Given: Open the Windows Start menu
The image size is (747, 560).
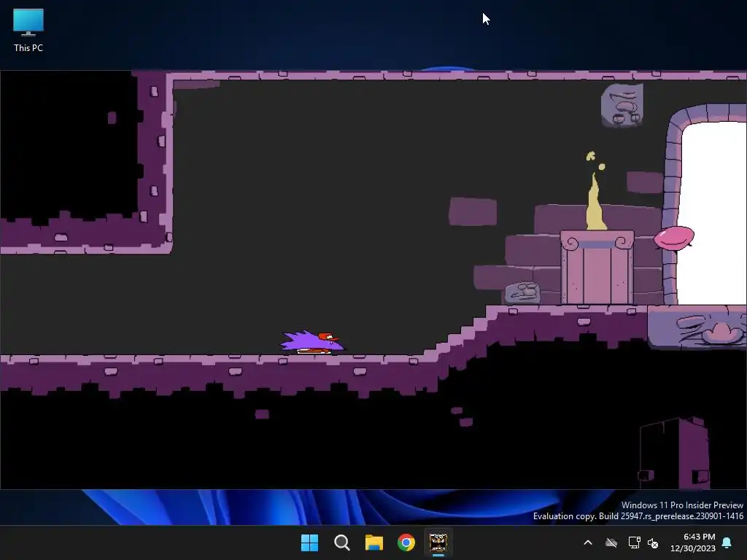Looking at the screenshot, I should coord(309,542).
